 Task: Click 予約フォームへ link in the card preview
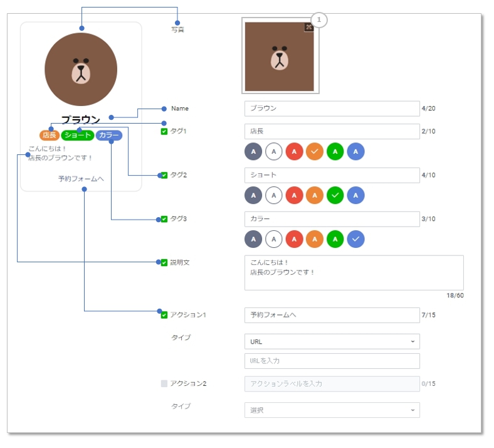tap(81, 179)
